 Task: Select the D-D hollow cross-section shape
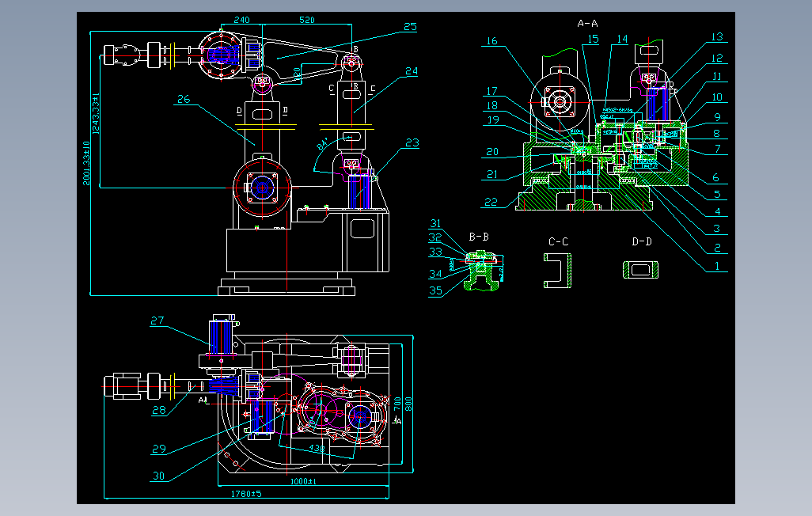pyautogui.click(x=641, y=270)
